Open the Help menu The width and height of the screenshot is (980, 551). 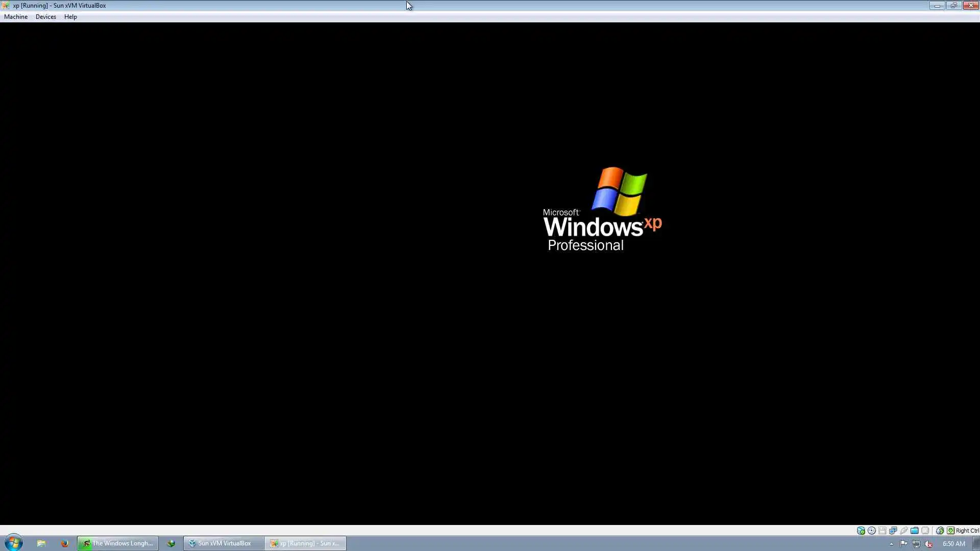tap(70, 17)
